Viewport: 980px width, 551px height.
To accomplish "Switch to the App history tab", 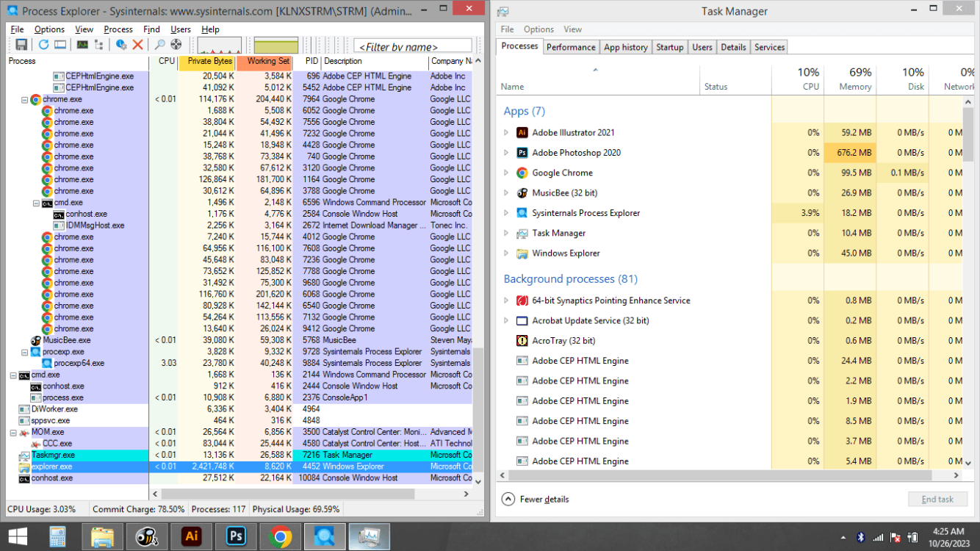I will [626, 47].
